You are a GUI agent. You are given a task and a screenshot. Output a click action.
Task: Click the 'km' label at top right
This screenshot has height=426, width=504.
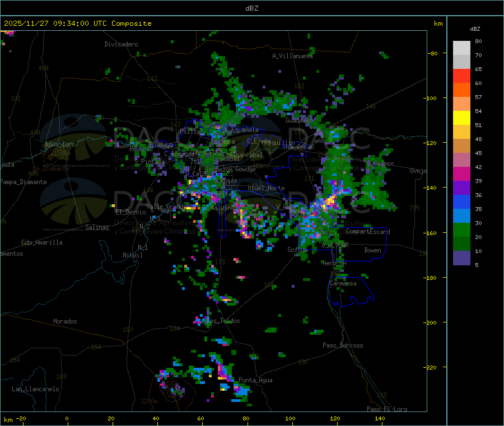click(438, 24)
